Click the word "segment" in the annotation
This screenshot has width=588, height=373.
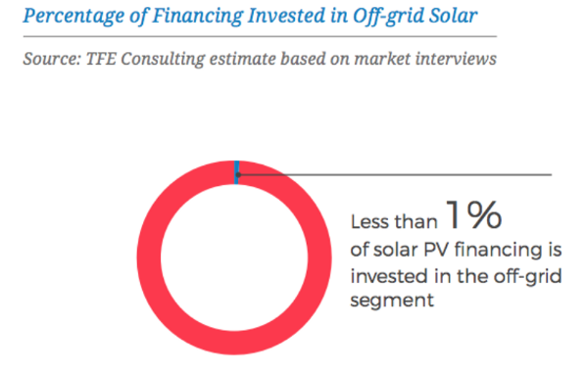click(x=392, y=301)
